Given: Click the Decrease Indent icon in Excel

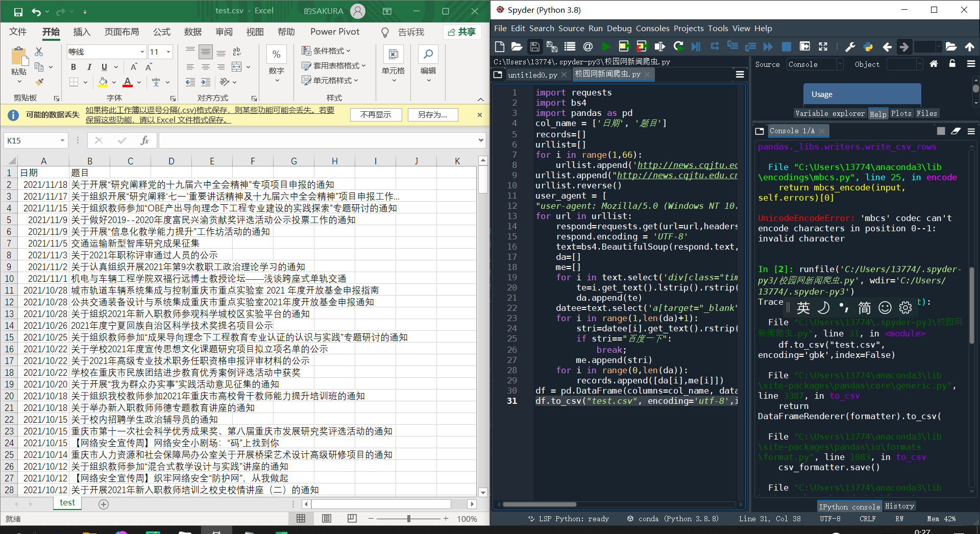Looking at the screenshot, I should (190, 82).
